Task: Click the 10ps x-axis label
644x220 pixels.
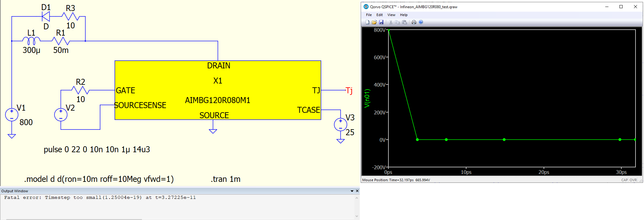Action: [x=466, y=172]
